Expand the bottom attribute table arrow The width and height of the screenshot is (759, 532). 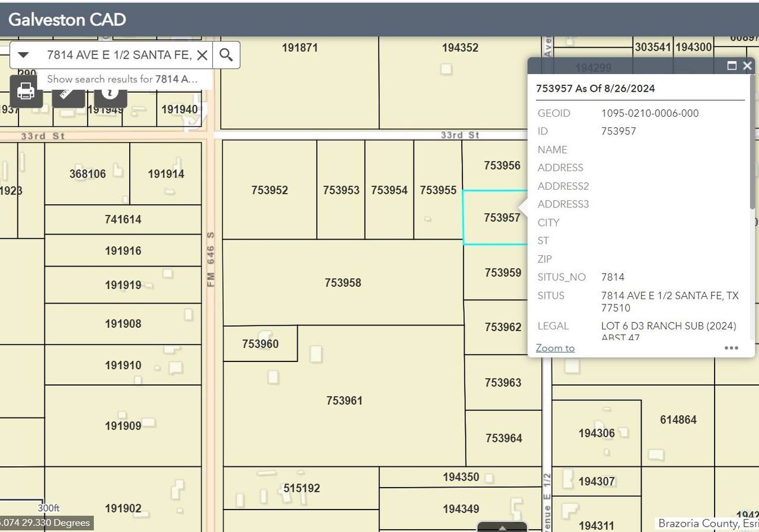click(x=502, y=527)
